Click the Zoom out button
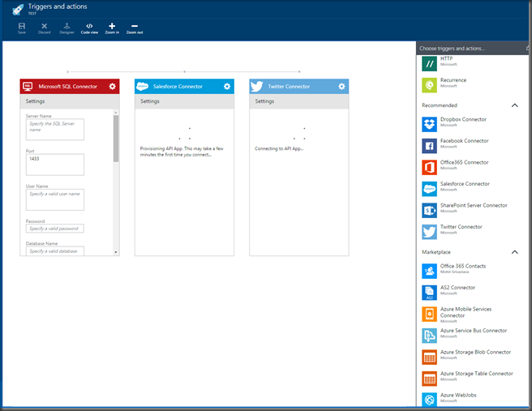Viewport: 532px width, 411px height. click(x=135, y=28)
